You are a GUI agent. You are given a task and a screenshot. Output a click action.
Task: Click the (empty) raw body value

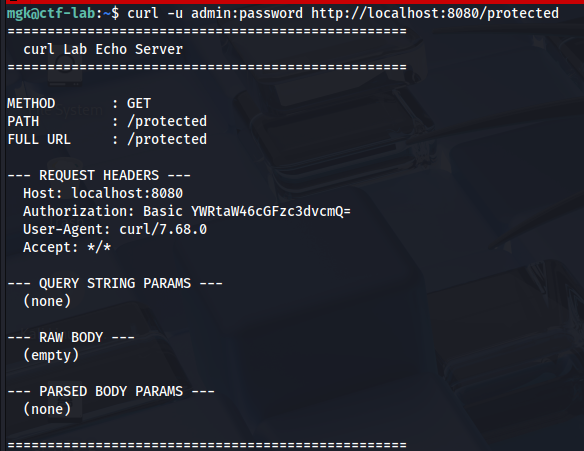point(51,355)
